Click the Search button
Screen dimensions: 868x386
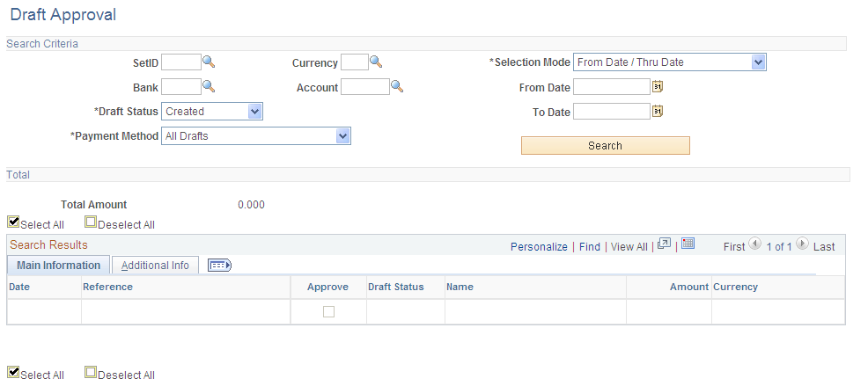coord(605,145)
